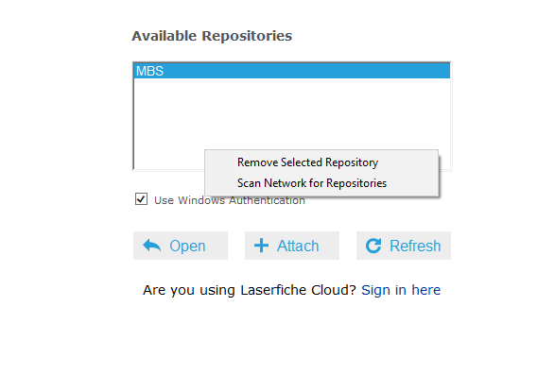
Task: Follow the Sign in here link
Action: click(401, 290)
